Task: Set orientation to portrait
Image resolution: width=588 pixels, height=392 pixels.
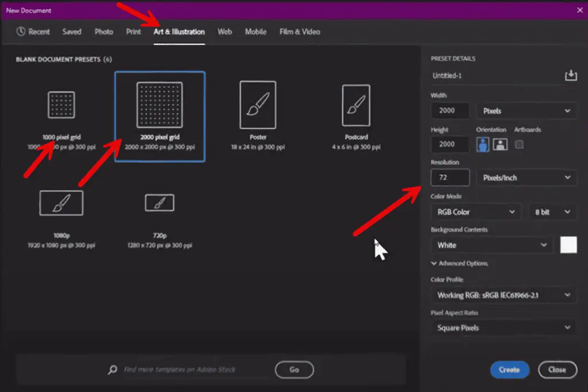Action: (x=483, y=144)
